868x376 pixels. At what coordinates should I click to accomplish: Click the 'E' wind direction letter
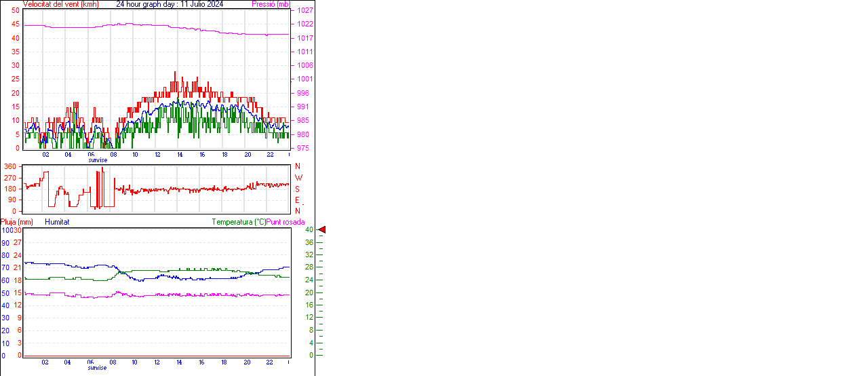tap(297, 200)
